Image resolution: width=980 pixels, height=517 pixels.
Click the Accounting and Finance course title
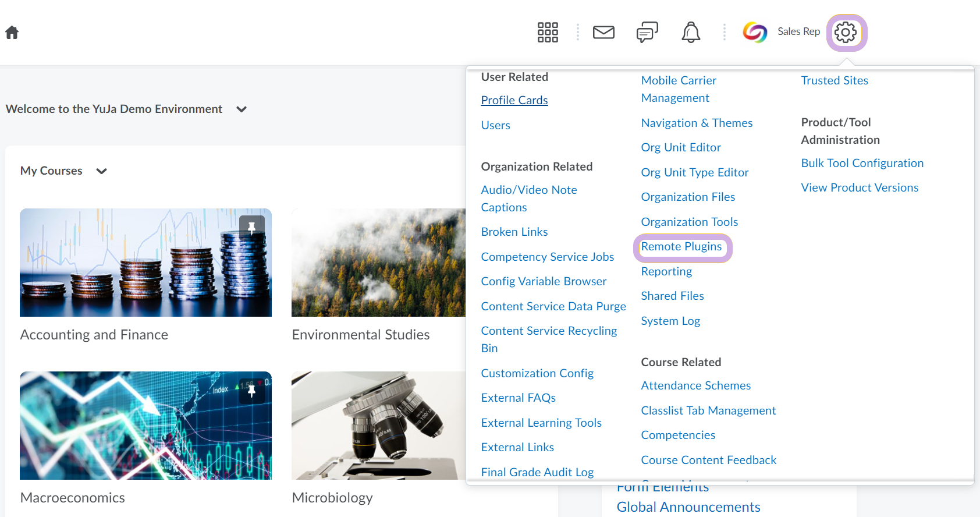click(94, 335)
